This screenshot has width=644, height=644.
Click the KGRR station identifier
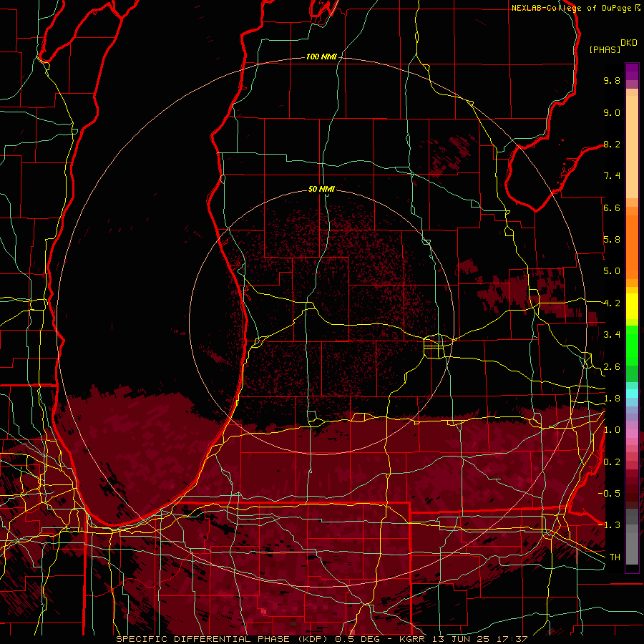coord(414,639)
